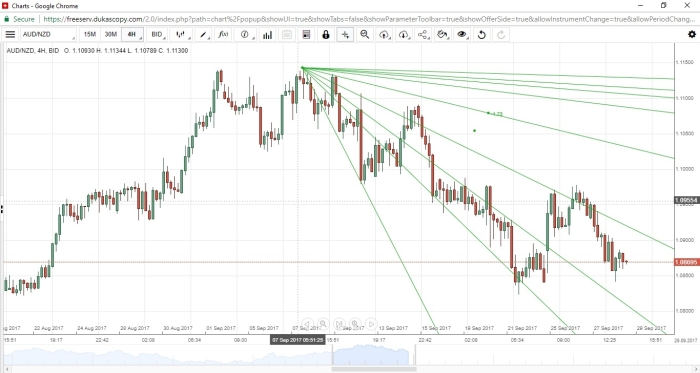Toggle the eye visibility button
Viewport: 700px width, 373px height.
(462, 34)
